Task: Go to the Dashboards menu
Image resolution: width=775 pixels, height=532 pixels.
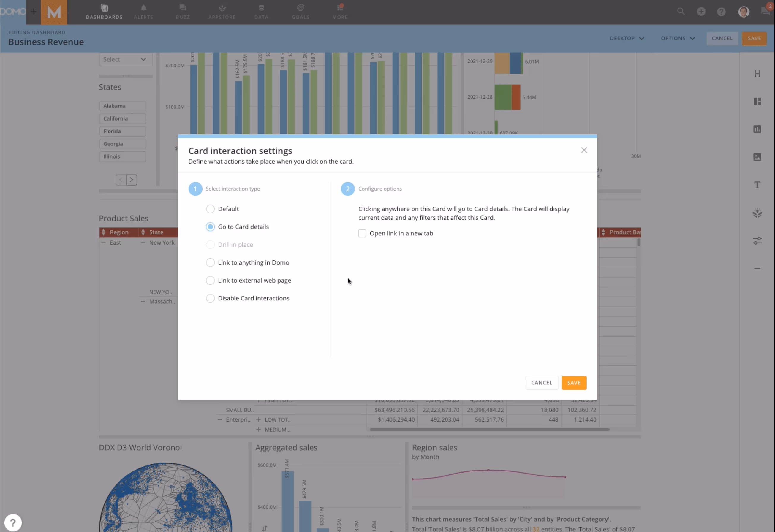Action: pos(104,12)
